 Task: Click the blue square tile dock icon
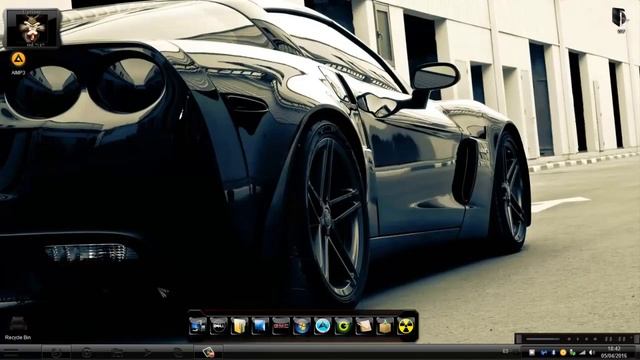(x=260, y=326)
